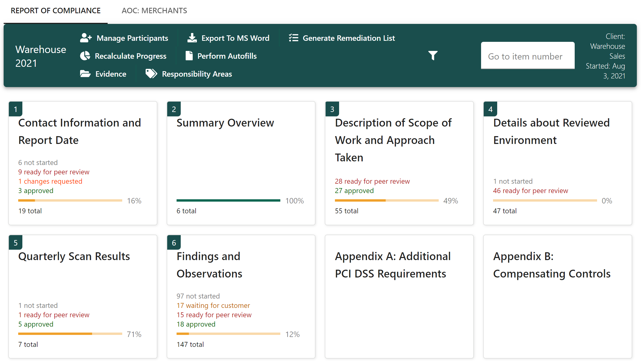View the 1 changes requested item

[x=50, y=181]
